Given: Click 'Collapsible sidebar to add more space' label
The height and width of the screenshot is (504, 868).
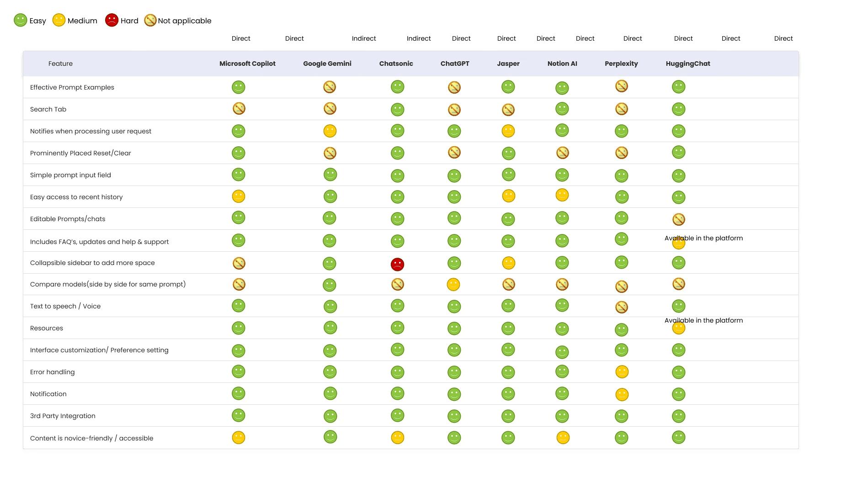Looking at the screenshot, I should (x=92, y=263).
